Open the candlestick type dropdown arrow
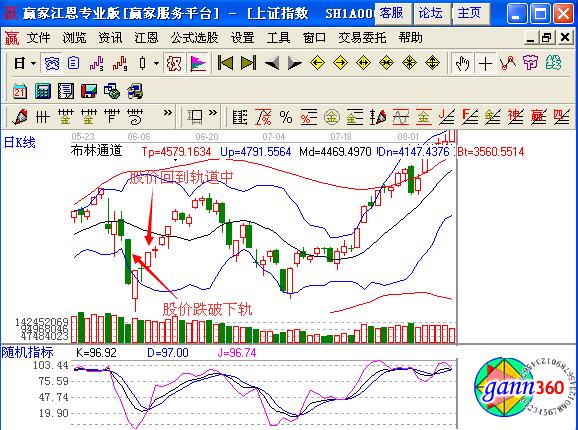 click(156, 63)
